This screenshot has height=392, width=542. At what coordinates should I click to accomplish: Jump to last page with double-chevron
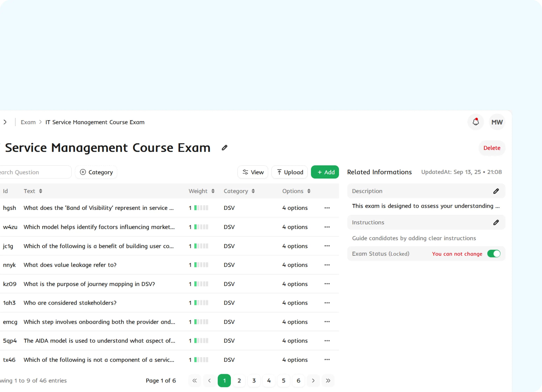pos(328,380)
